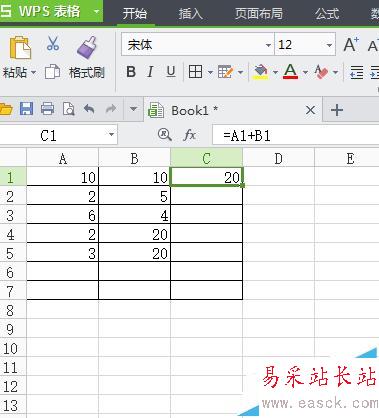Toggle bold formatting
Viewport: 379px width, 418px height.
[131, 71]
